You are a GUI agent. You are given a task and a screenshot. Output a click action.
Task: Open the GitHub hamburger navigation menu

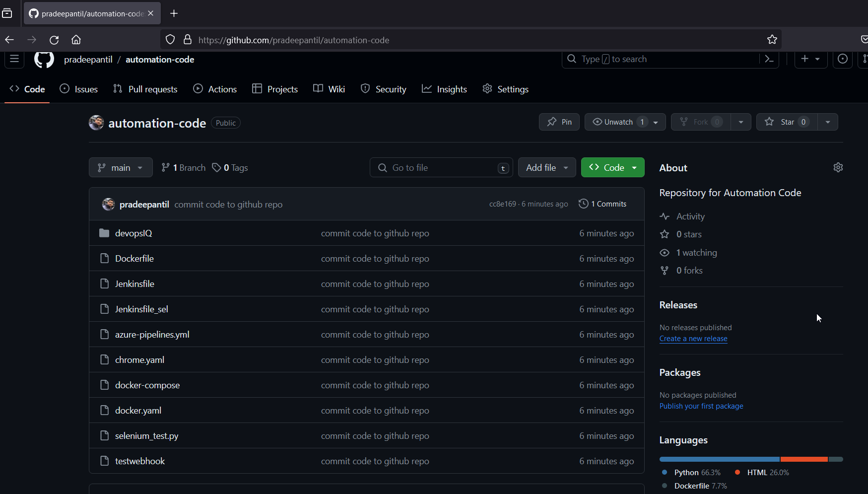(14, 59)
